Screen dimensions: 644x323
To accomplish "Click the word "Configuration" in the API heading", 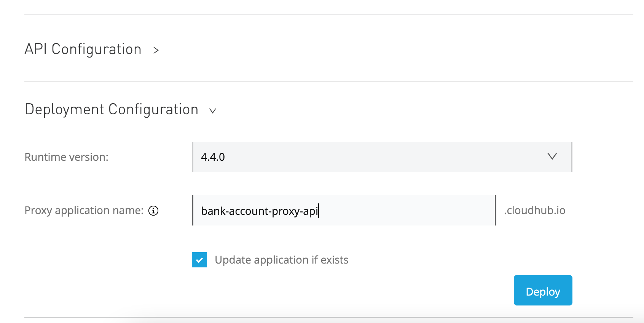I will (x=97, y=50).
